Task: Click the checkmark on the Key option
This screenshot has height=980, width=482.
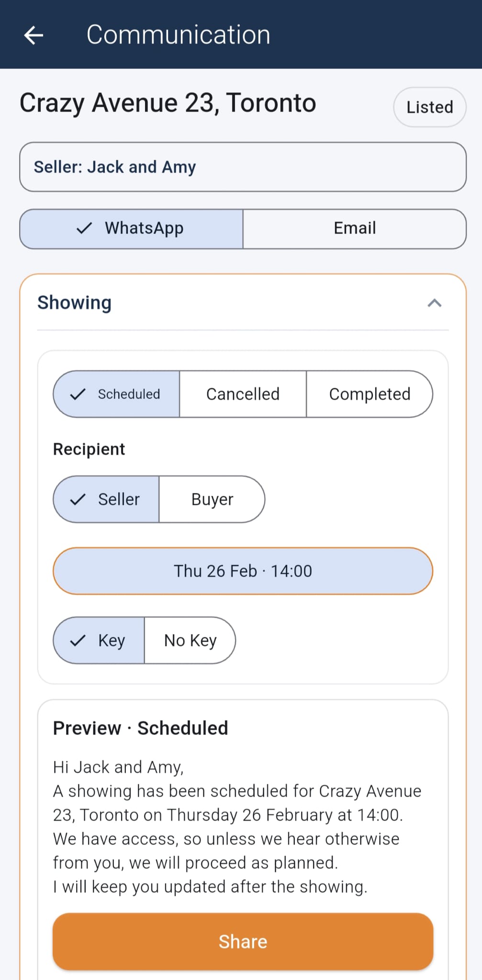Action: [x=78, y=640]
